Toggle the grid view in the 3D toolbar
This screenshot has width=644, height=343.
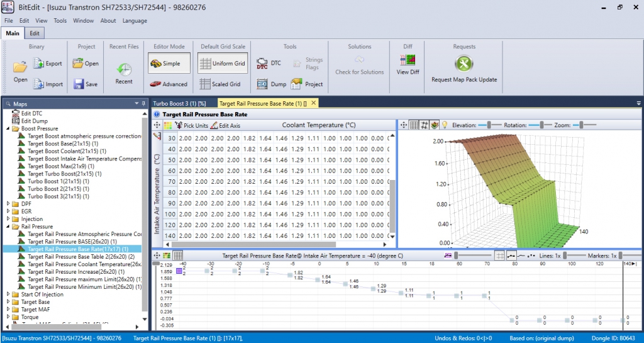[414, 125]
